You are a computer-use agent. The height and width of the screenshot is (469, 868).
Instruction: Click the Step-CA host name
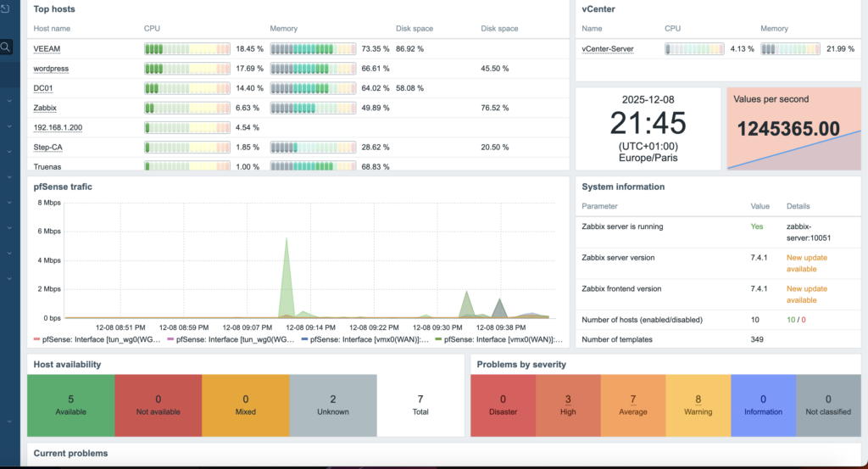click(x=48, y=147)
